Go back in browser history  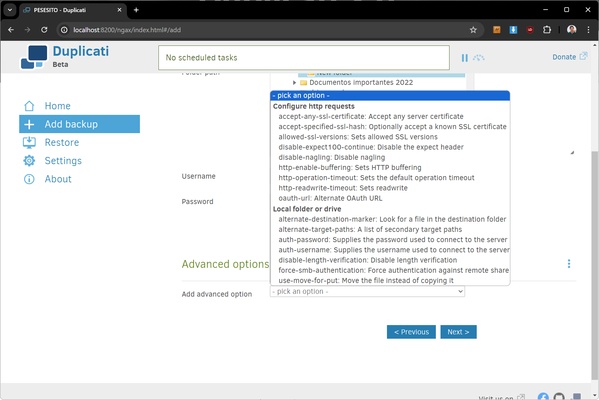pos(11,30)
